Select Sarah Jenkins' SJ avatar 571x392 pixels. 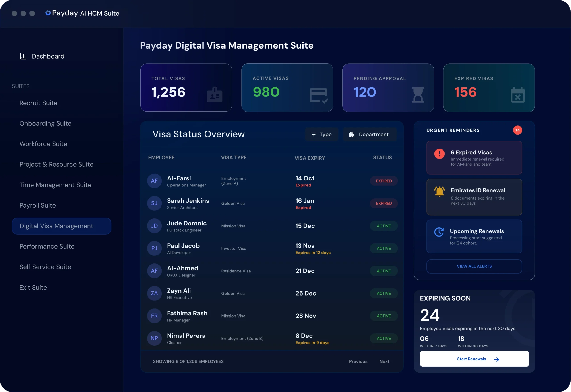tap(154, 203)
